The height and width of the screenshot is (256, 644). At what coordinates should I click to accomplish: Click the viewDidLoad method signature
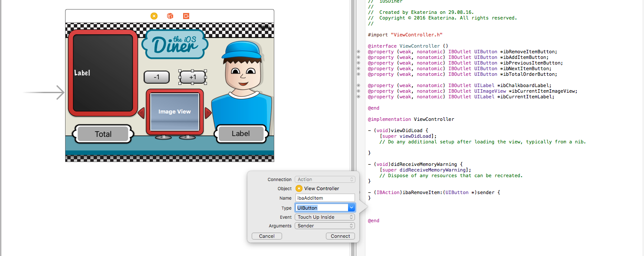pyautogui.click(x=398, y=130)
